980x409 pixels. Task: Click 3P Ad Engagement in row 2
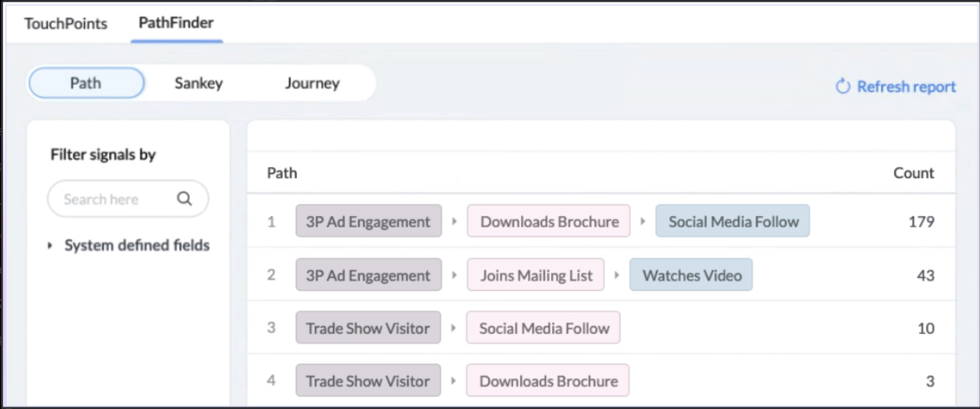369,275
